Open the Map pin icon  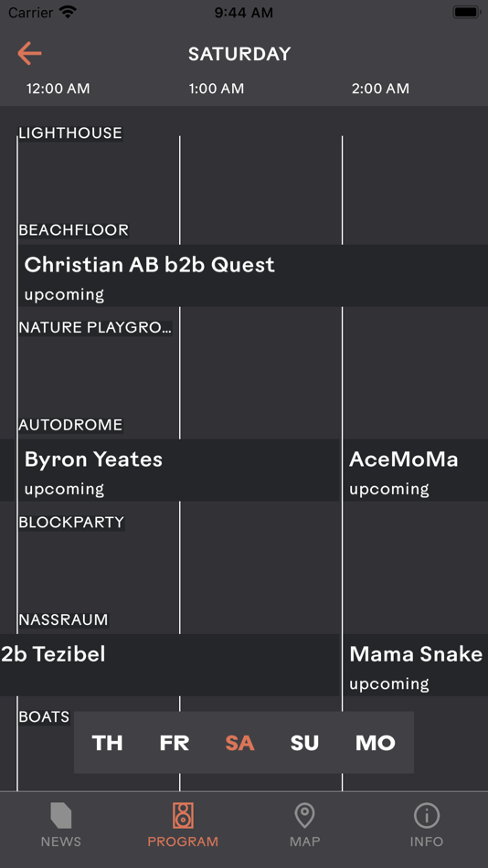[304, 815]
